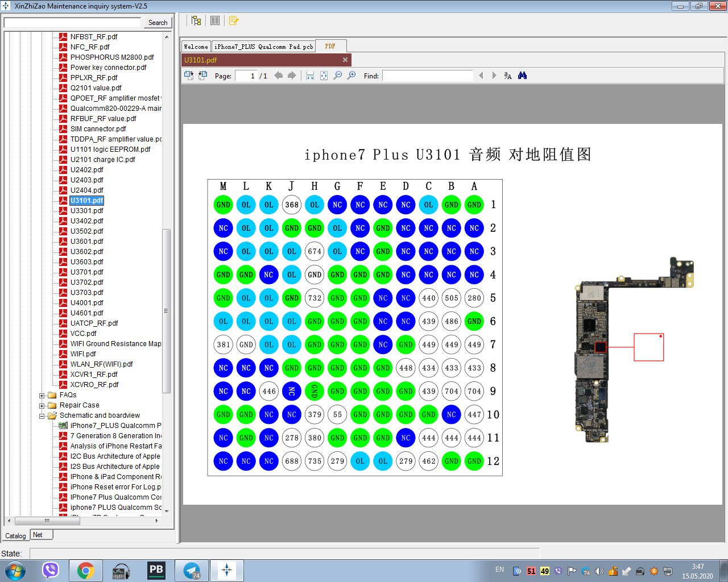Click the Find text field
728x582 pixels.
tap(427, 76)
